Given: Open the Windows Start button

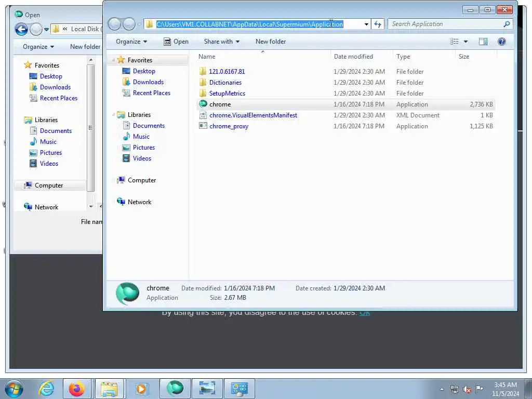Looking at the screenshot, I should pyautogui.click(x=14, y=389).
